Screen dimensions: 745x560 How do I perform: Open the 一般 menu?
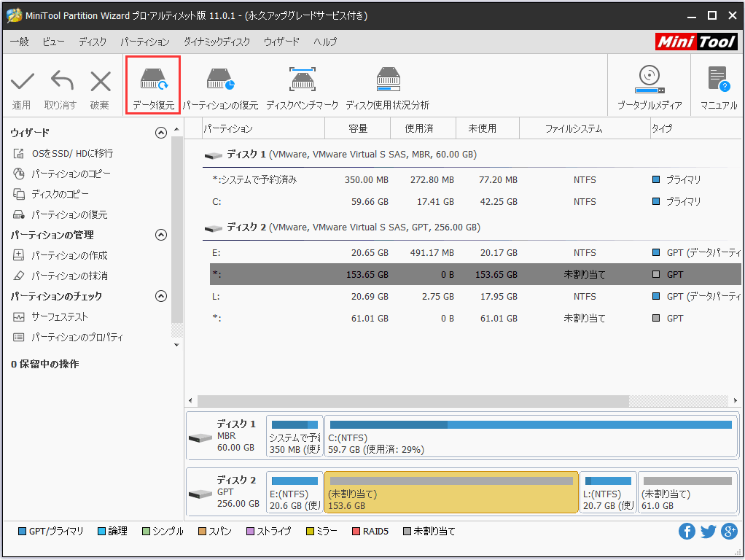20,42
